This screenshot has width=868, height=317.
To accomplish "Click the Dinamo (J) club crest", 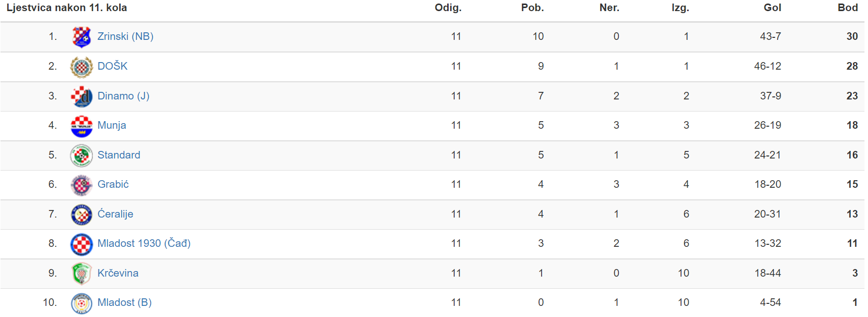I will 81,96.
